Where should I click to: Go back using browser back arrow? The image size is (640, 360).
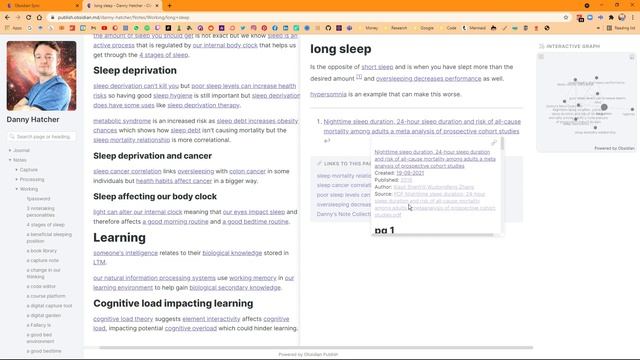pos(7,18)
